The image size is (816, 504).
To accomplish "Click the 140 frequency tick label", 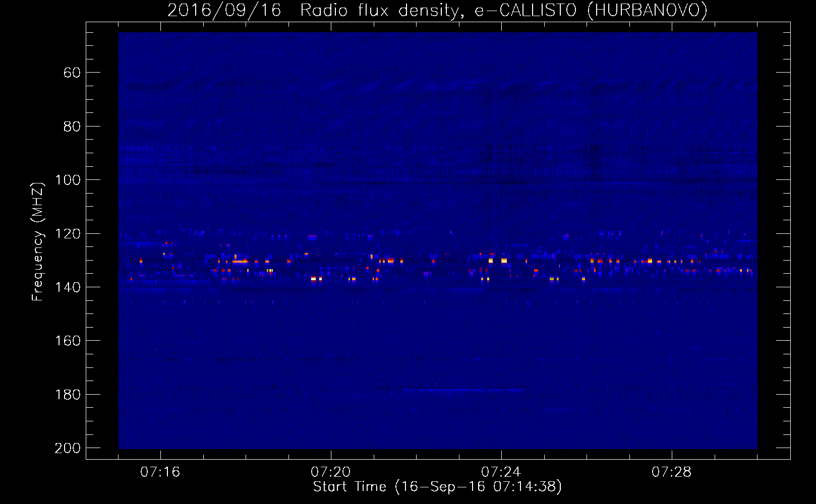I will coord(68,287).
